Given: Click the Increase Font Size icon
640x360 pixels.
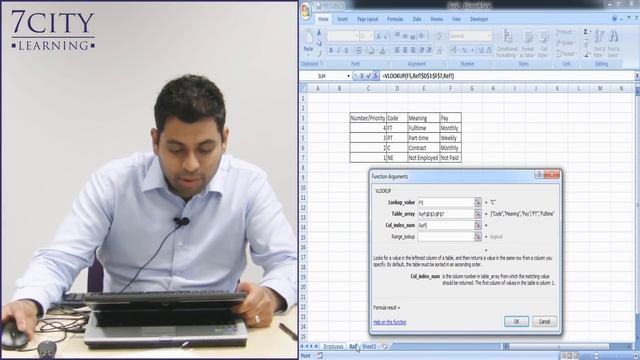Looking at the screenshot, I should click(378, 36).
